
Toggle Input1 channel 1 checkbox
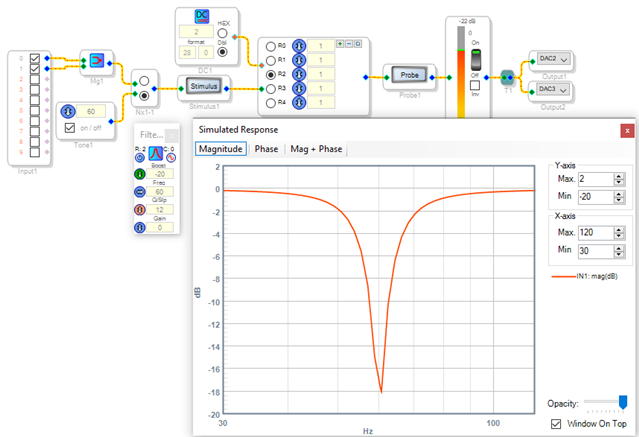point(35,68)
